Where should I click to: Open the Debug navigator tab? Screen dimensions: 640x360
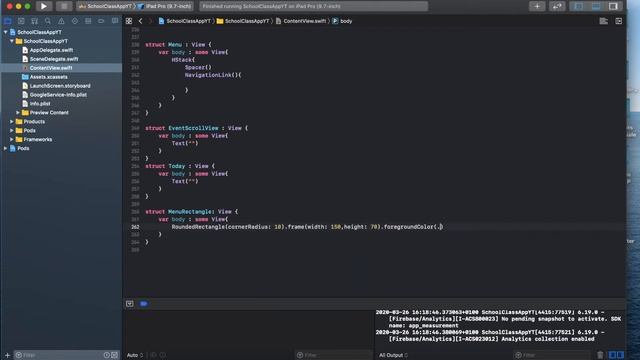click(x=88, y=21)
